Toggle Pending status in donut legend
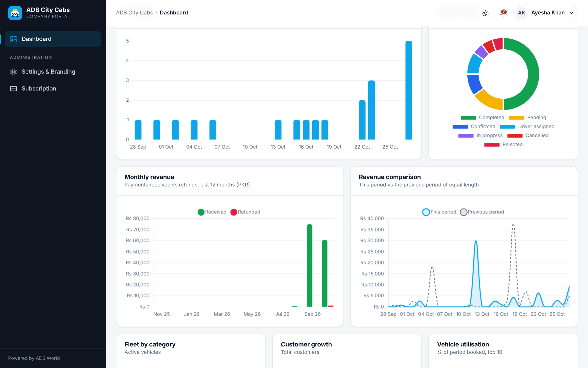This screenshot has height=368, width=588. [x=528, y=117]
